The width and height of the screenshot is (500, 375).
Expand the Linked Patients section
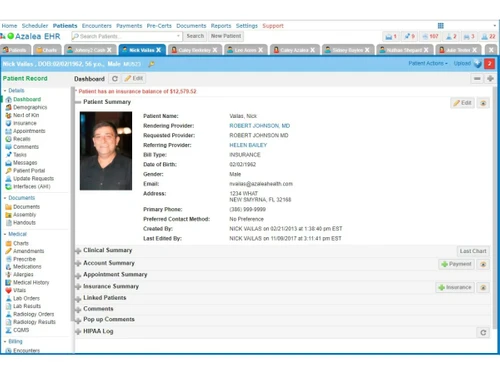[x=78, y=299]
